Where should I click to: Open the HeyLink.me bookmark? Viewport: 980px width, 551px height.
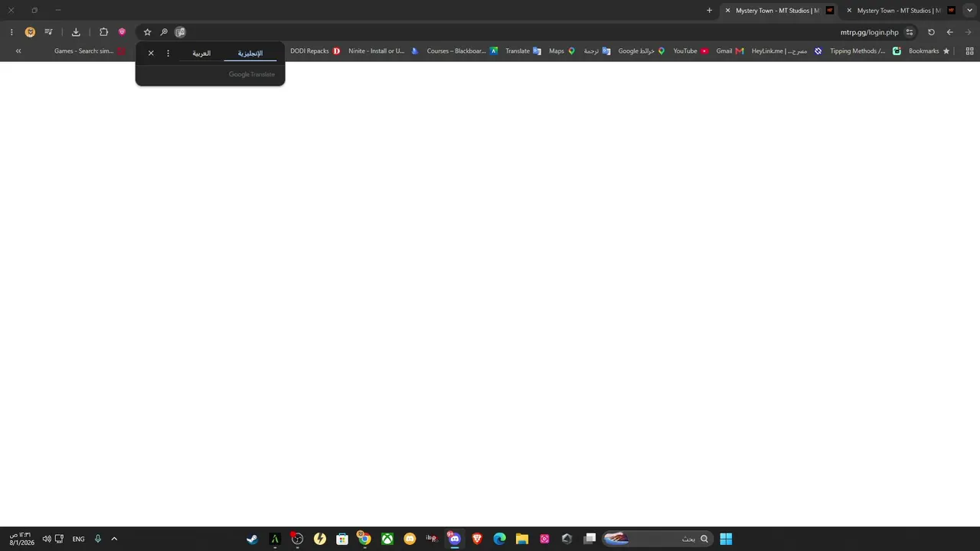(x=787, y=51)
